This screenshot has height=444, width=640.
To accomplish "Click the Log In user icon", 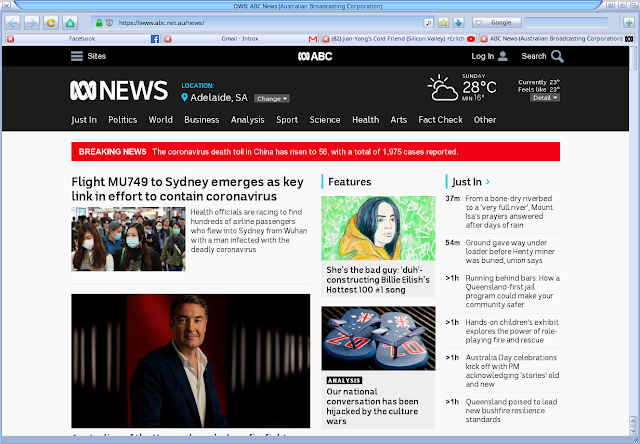I will [503, 56].
